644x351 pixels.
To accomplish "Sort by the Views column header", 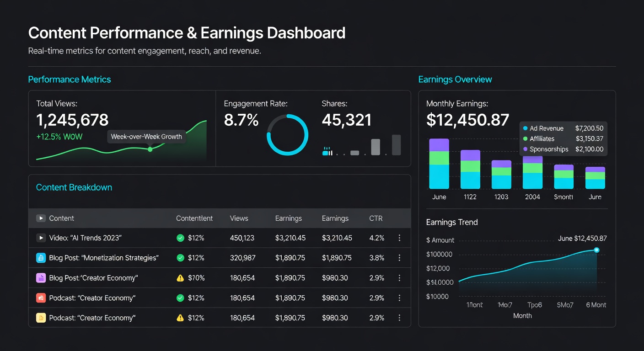I will click(239, 218).
